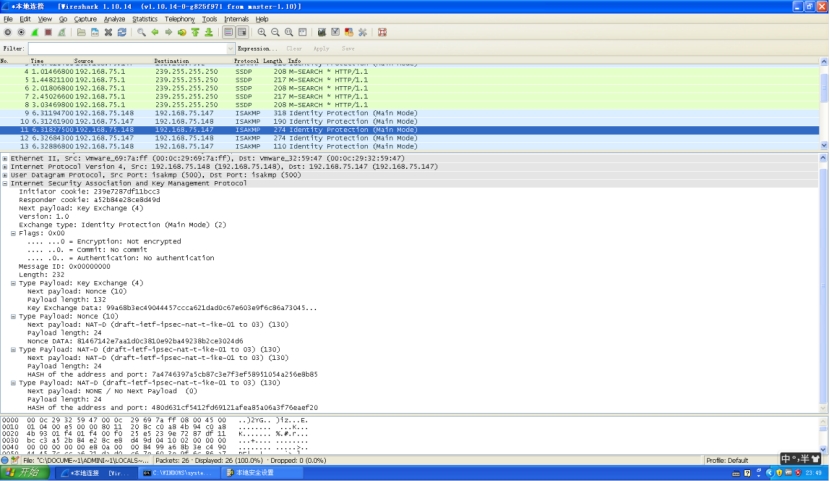Screen dimensions: 830x481
Task: Open the Statistics menu
Action: 145,19
